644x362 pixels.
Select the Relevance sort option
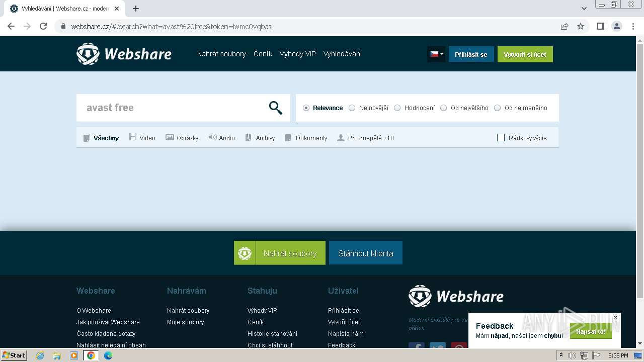coord(323,108)
